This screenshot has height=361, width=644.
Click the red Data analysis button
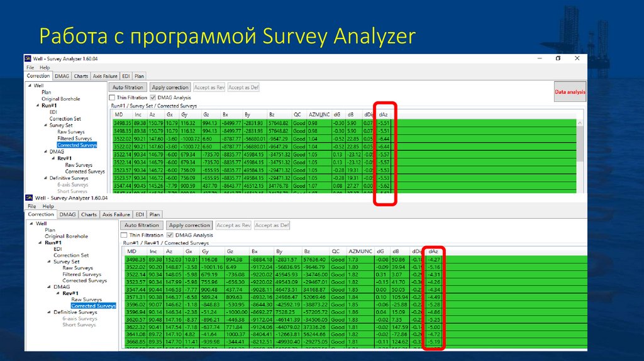570,92
